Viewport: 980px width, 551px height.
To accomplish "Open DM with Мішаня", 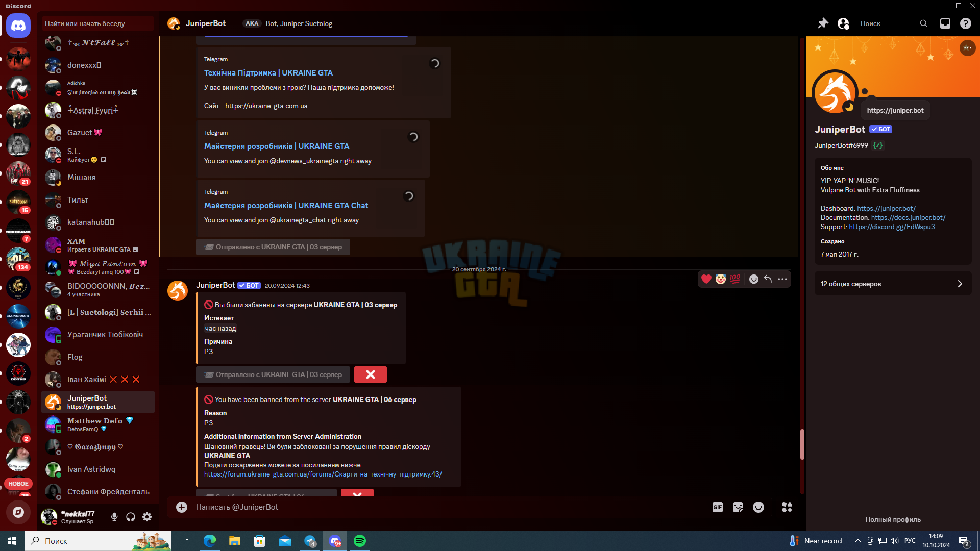I will click(98, 178).
